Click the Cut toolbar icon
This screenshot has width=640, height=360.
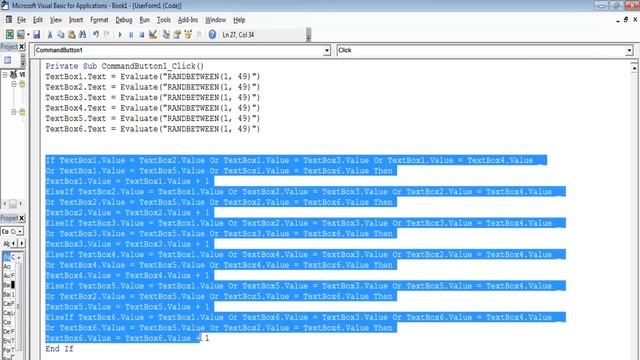(x=50, y=35)
